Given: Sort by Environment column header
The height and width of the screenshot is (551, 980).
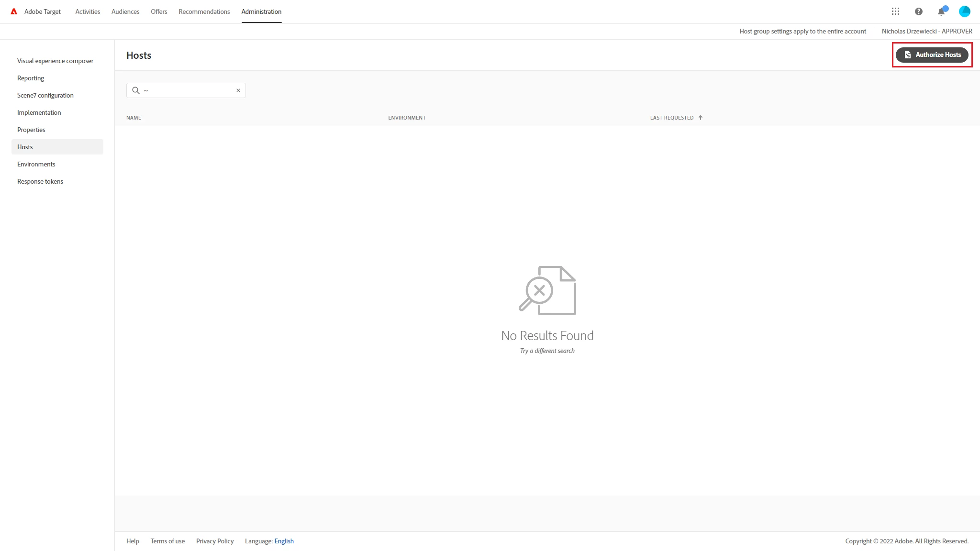Looking at the screenshot, I should [x=407, y=118].
